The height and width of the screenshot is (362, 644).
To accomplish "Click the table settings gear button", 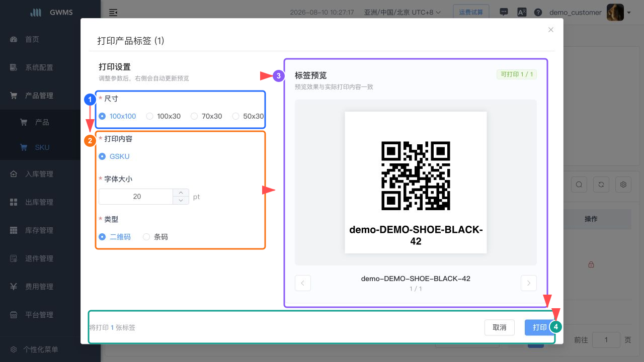I will 623,185.
